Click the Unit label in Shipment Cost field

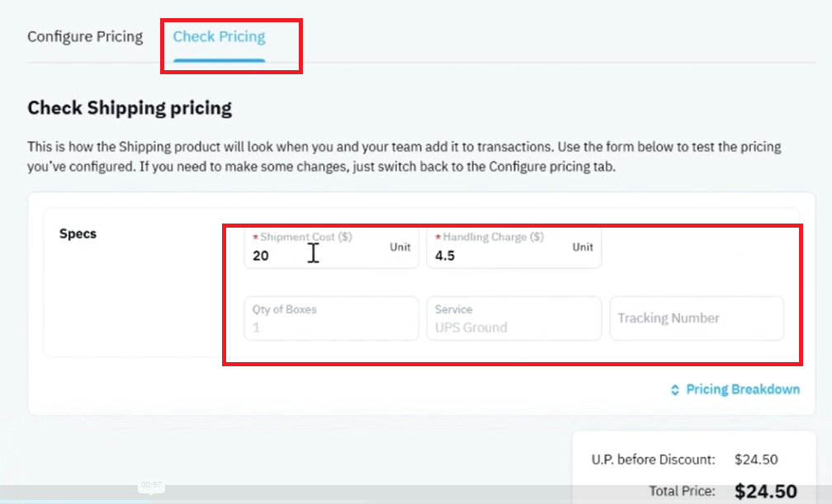click(400, 247)
